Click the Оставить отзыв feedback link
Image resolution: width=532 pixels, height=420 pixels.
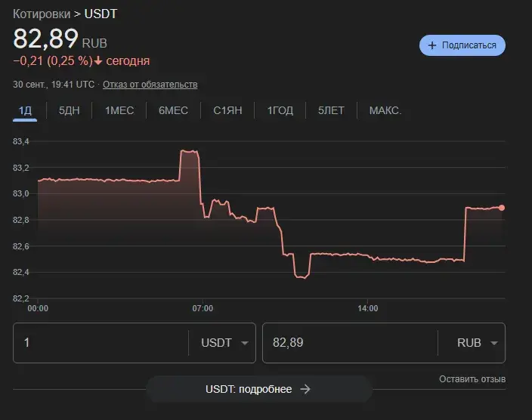(472, 379)
